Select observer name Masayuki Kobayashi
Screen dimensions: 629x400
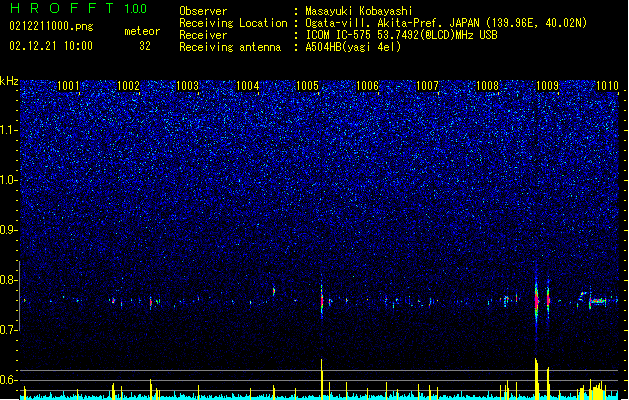pyautogui.click(x=359, y=11)
